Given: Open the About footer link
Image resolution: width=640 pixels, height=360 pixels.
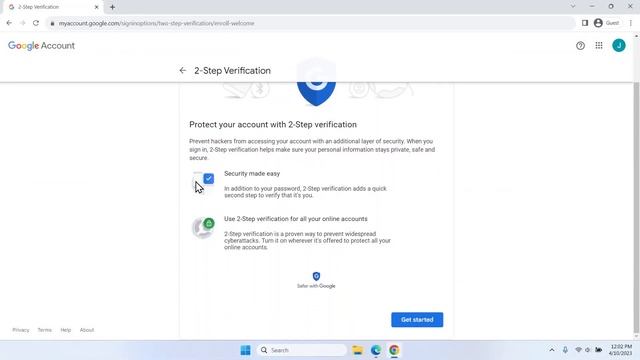Looking at the screenshot, I should 87,330.
